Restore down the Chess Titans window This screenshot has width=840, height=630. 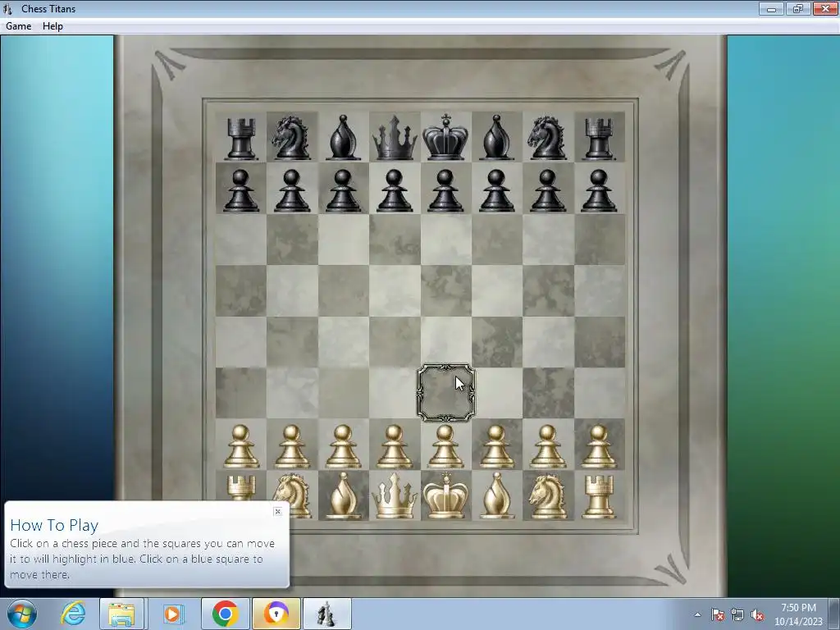tap(797, 9)
